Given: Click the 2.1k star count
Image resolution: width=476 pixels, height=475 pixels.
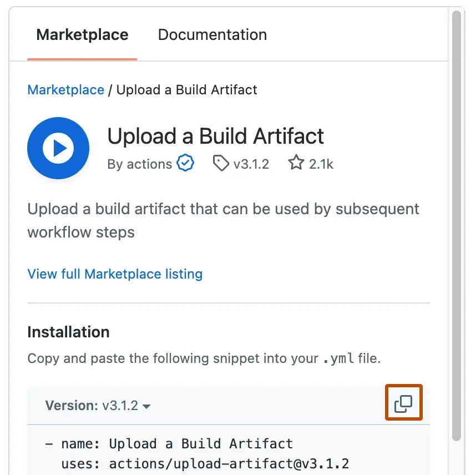Looking at the screenshot, I should point(321,164).
